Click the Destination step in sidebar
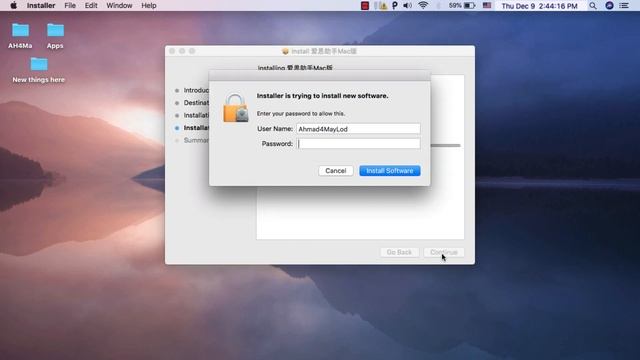This screenshot has width=640, height=360. click(x=196, y=103)
